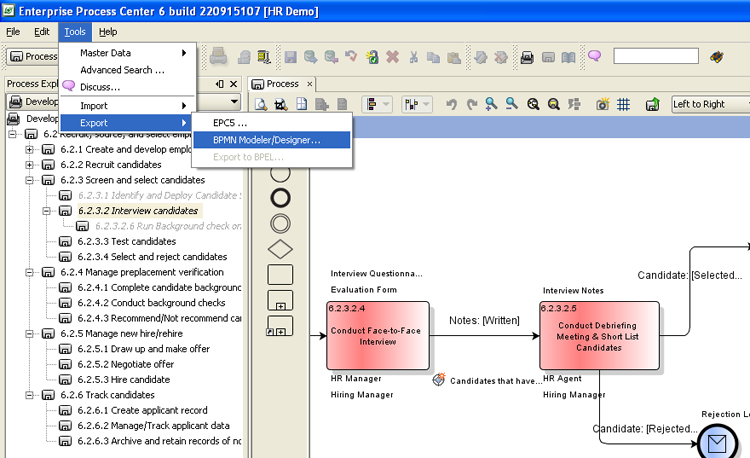Click the Copy icon in main toolbar
Image resolution: width=750 pixels, height=458 pixels.
coord(433,57)
